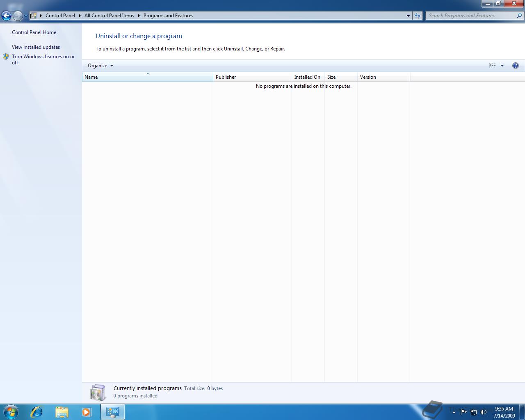Expand arrow after Control Panel breadcrumb

(80, 16)
